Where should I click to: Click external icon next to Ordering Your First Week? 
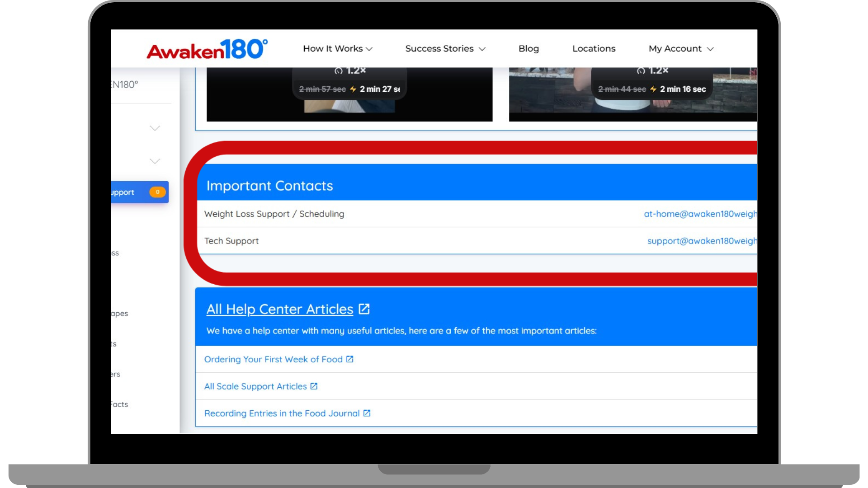(x=349, y=359)
